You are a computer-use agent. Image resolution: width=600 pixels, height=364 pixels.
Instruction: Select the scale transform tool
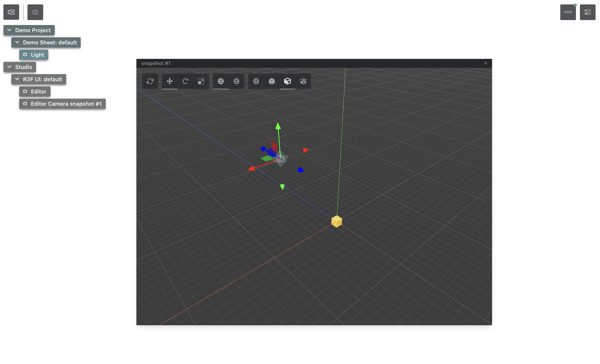pyautogui.click(x=201, y=81)
